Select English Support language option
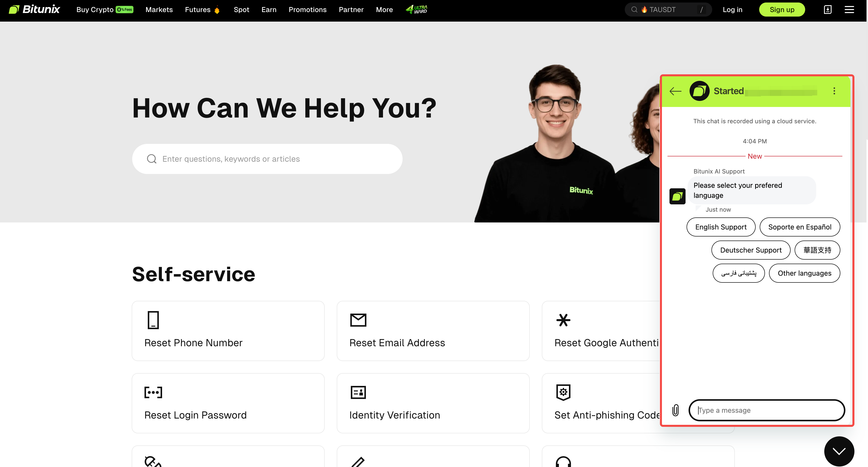This screenshot has height=467, width=868. (721, 227)
